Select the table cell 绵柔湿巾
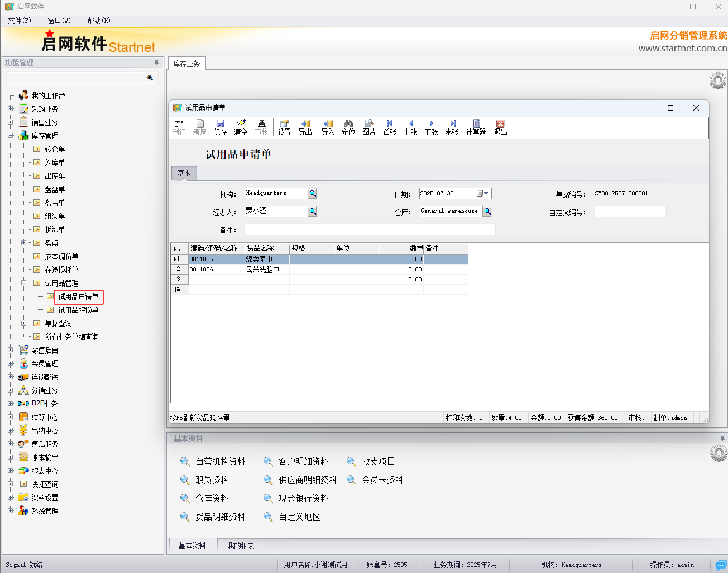 point(267,259)
